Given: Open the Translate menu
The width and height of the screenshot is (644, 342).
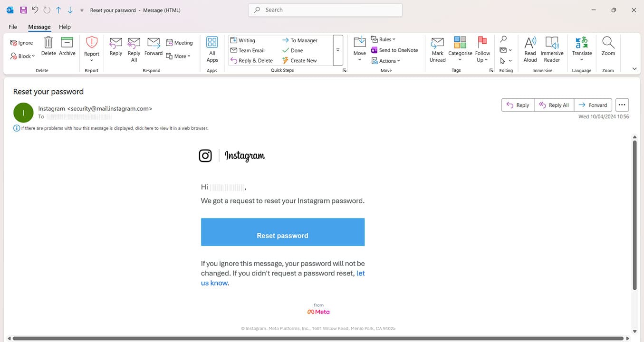Looking at the screenshot, I should [x=582, y=49].
